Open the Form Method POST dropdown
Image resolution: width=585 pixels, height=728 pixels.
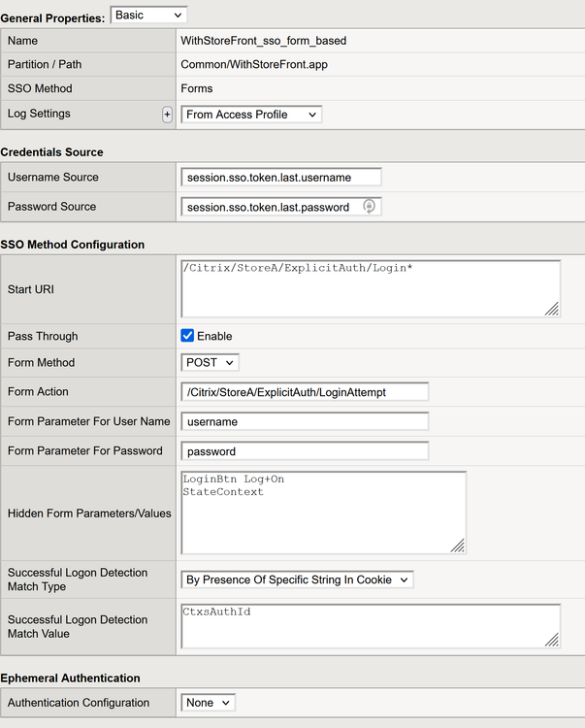(x=210, y=362)
